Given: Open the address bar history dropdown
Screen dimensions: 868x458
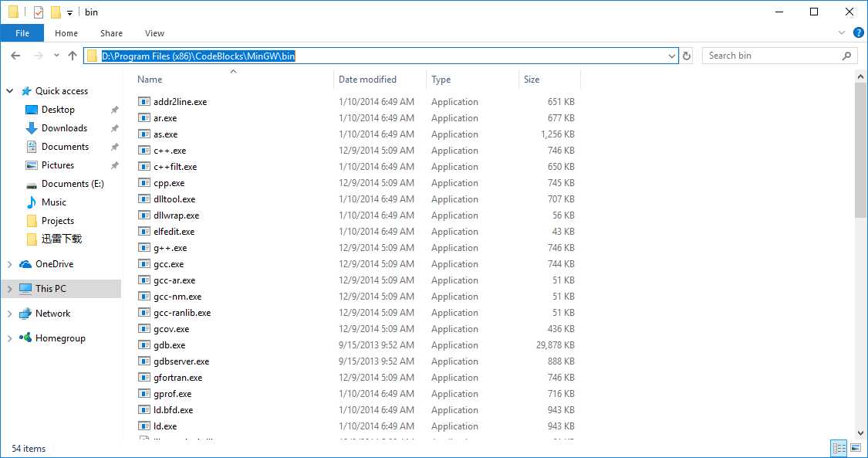Looking at the screenshot, I should [672, 56].
